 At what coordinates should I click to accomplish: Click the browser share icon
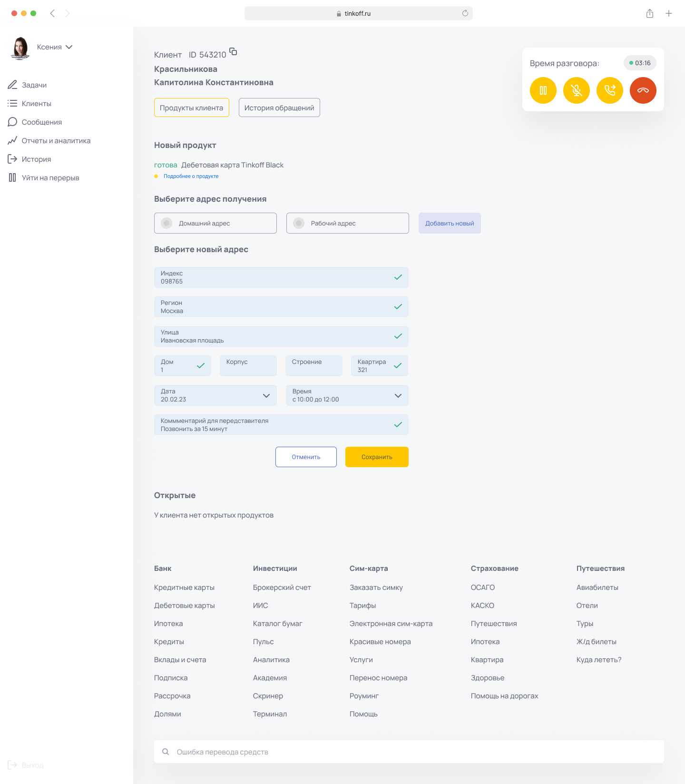[650, 13]
